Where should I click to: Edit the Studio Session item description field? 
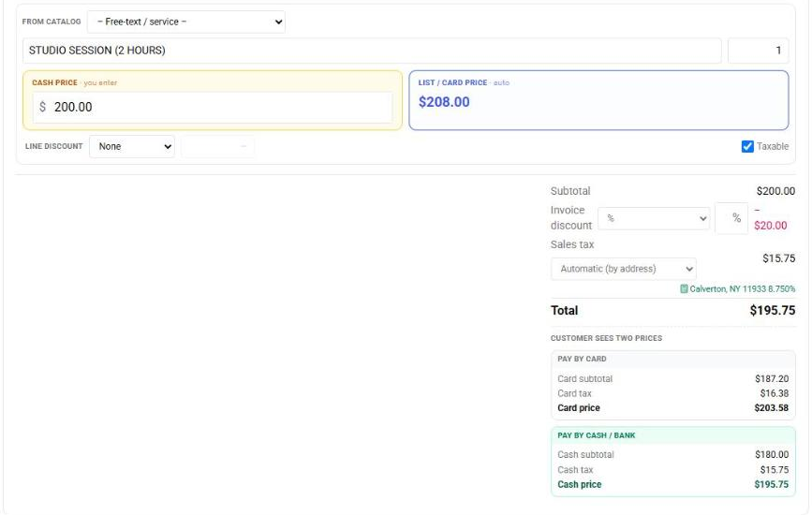(x=372, y=51)
